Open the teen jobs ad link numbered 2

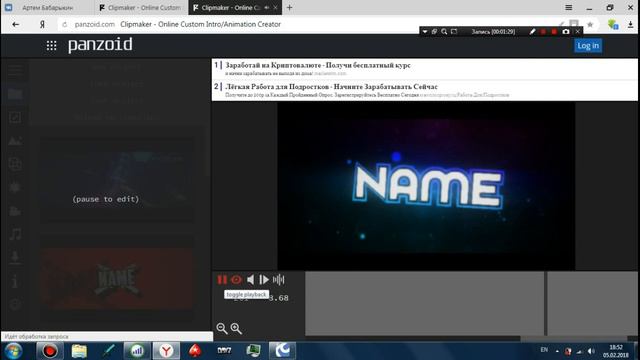tap(331, 87)
